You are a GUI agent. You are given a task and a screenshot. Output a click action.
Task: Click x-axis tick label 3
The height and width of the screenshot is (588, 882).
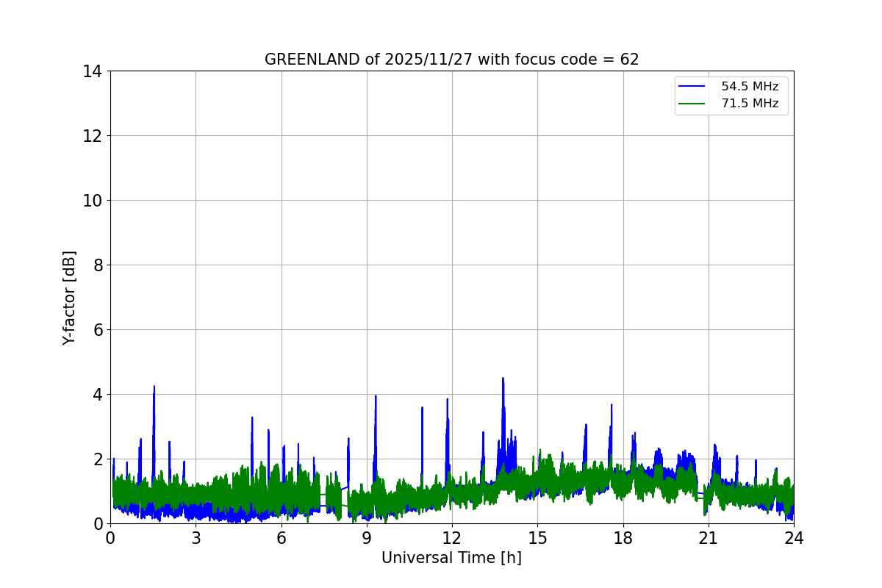pyautogui.click(x=196, y=538)
